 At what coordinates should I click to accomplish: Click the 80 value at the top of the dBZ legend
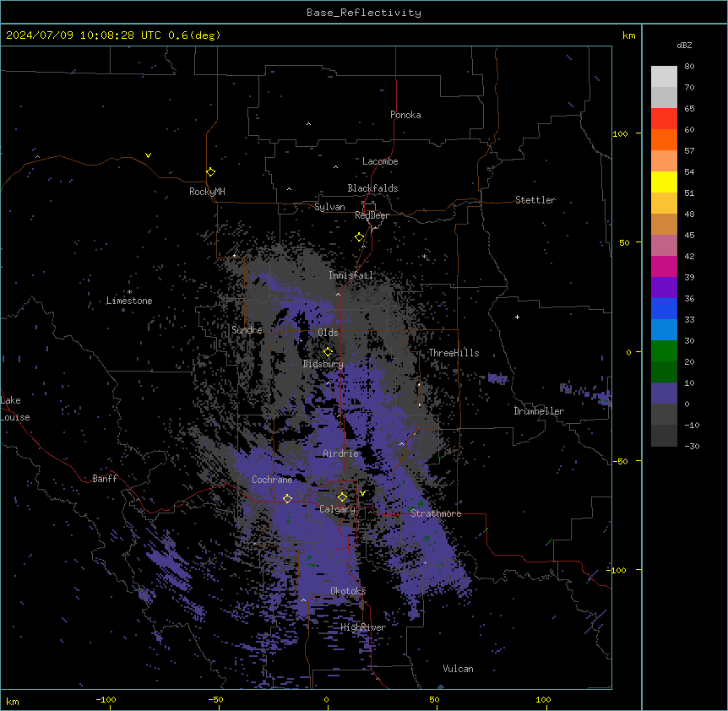(x=689, y=67)
